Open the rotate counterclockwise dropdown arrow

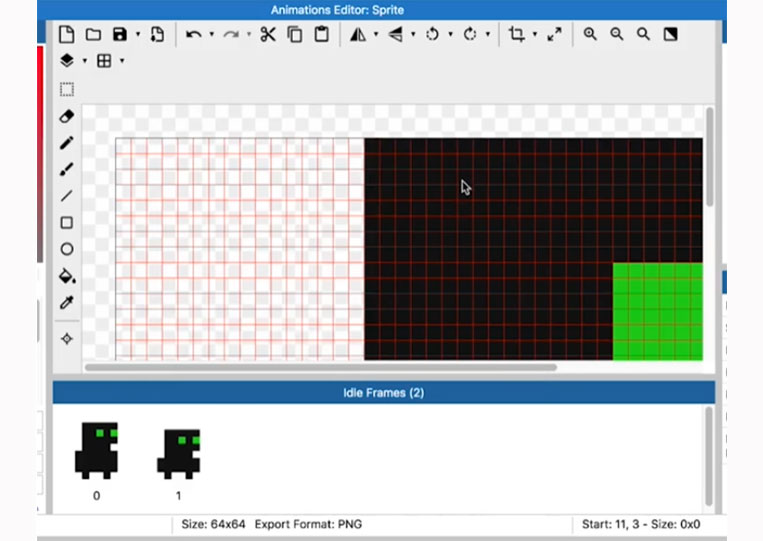click(451, 35)
